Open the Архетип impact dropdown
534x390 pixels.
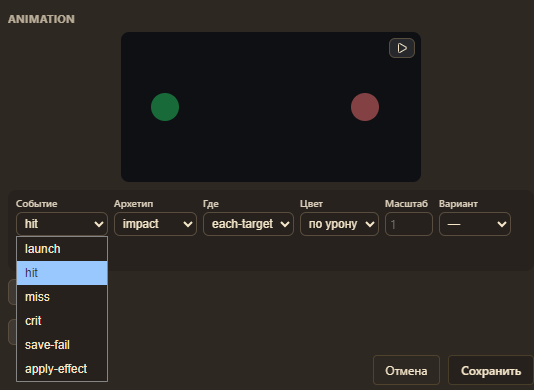pyautogui.click(x=155, y=224)
